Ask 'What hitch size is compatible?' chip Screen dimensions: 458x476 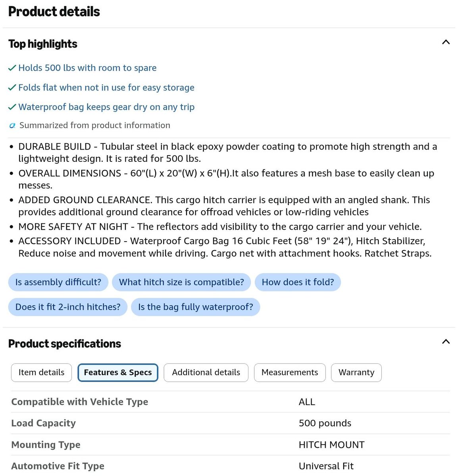[181, 282]
